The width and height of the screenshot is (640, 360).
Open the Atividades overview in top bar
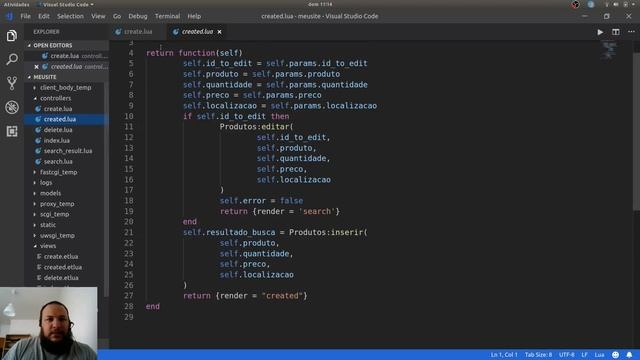point(16,4)
